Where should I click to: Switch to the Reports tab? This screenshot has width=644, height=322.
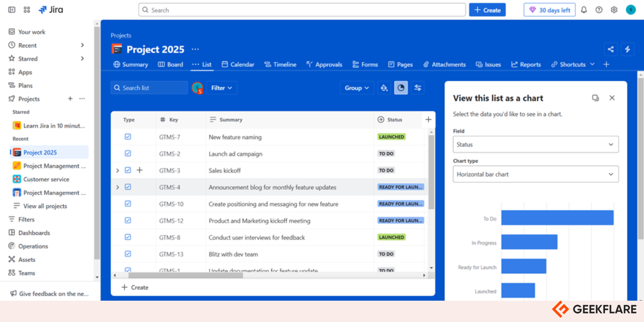pos(526,64)
